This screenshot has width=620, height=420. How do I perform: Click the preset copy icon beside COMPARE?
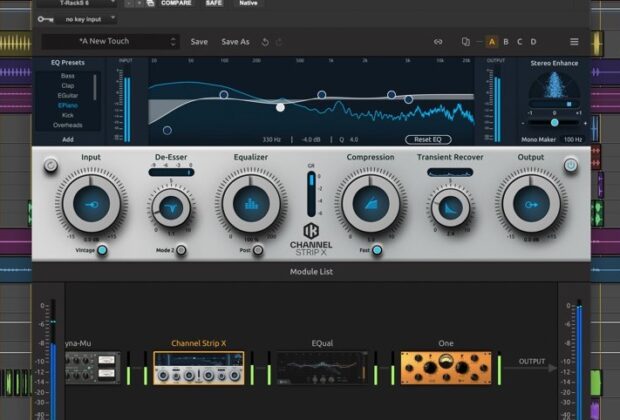(x=150, y=3)
